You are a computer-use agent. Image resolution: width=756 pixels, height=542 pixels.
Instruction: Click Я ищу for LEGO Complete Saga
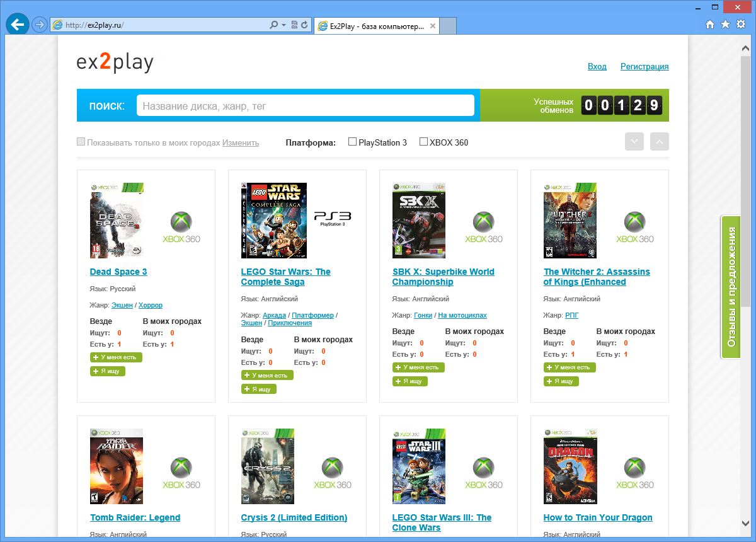(259, 389)
